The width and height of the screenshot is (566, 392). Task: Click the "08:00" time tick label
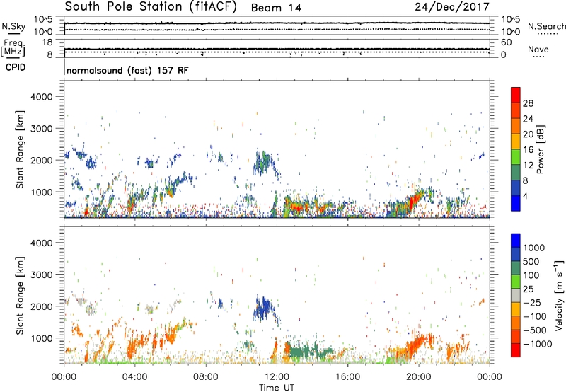(x=206, y=377)
